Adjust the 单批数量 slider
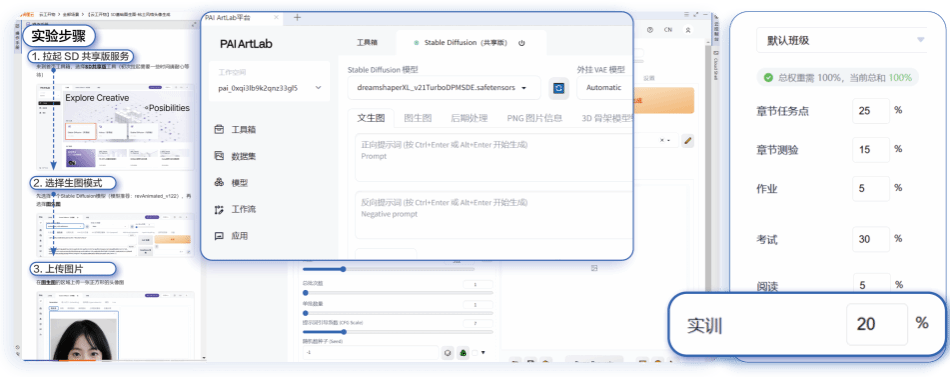 pyautogui.click(x=397, y=312)
